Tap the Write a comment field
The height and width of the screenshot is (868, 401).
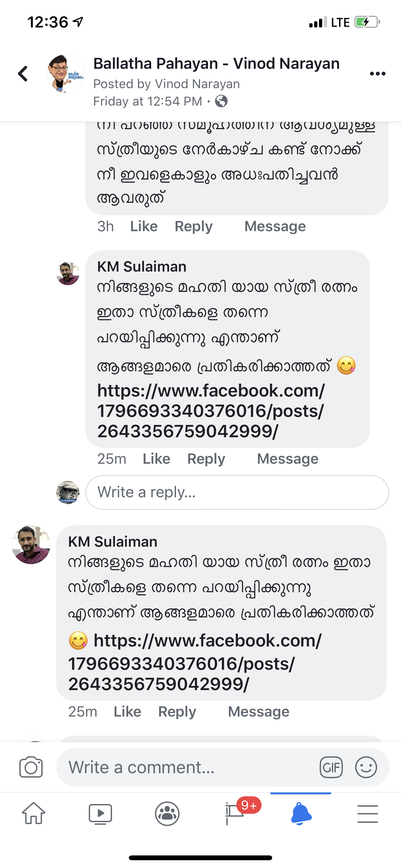pyautogui.click(x=189, y=767)
